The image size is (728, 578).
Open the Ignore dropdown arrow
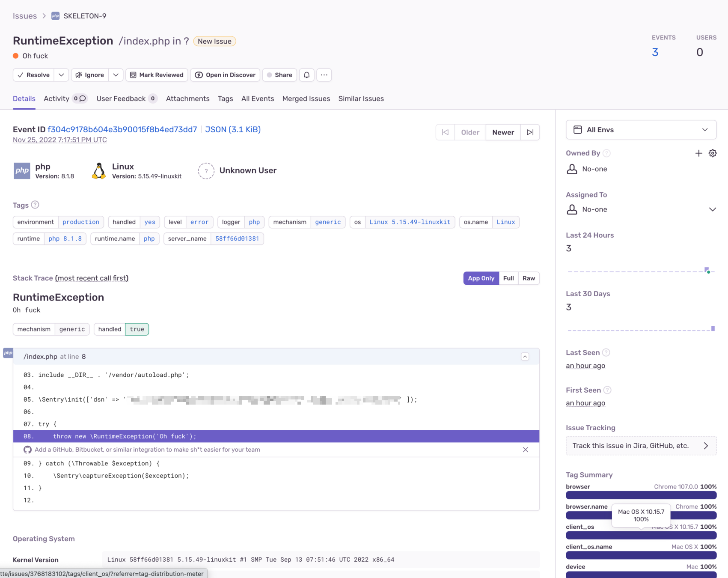tap(116, 75)
